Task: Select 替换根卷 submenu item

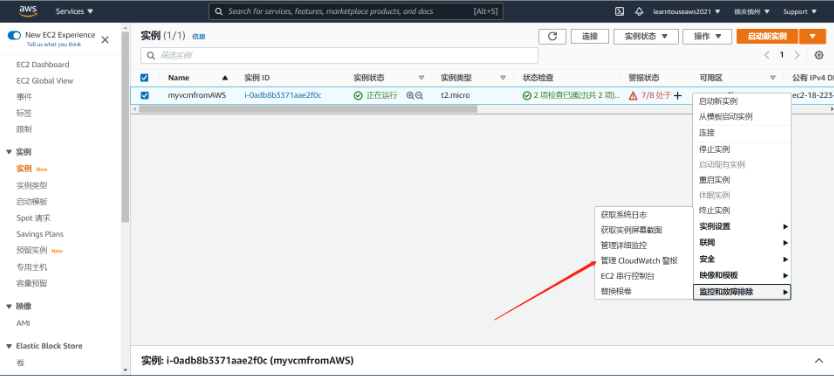Action: (x=616, y=291)
